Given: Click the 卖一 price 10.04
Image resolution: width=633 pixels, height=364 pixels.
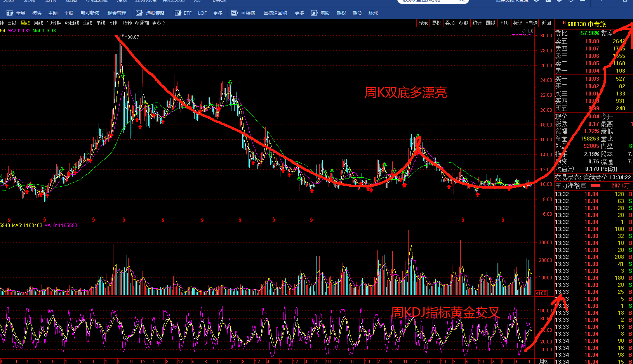Looking at the screenshot, I should pos(592,71).
